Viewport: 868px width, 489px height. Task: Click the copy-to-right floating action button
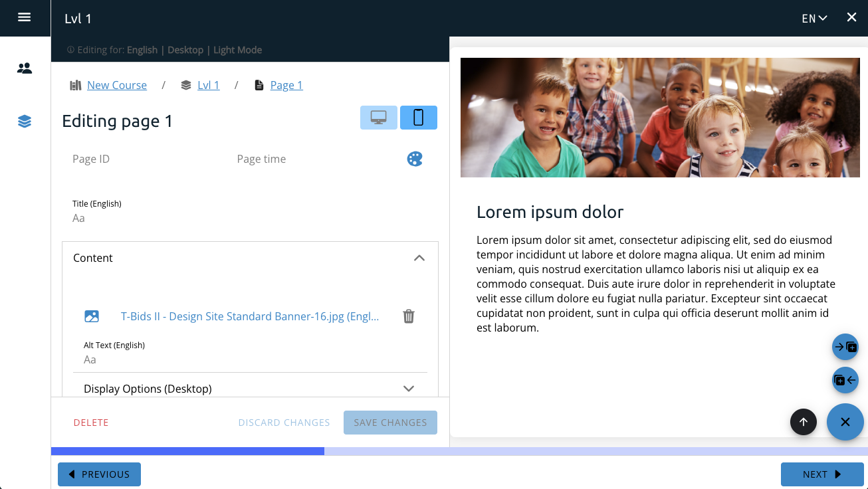(x=845, y=347)
